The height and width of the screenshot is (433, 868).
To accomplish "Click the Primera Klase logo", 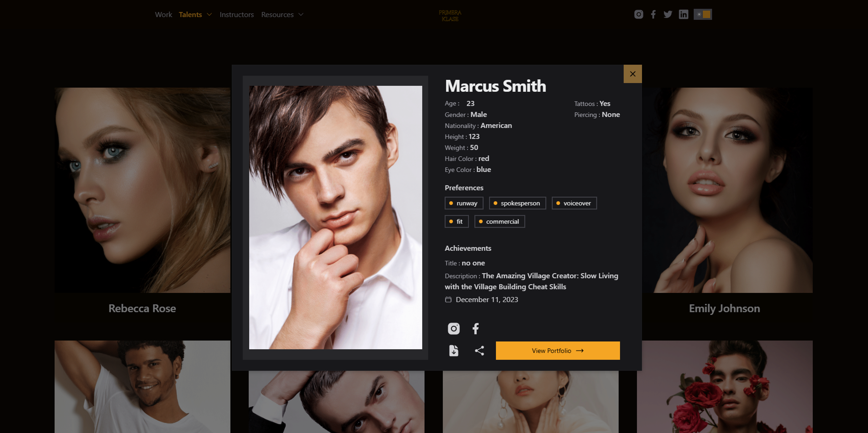I will click(x=450, y=16).
